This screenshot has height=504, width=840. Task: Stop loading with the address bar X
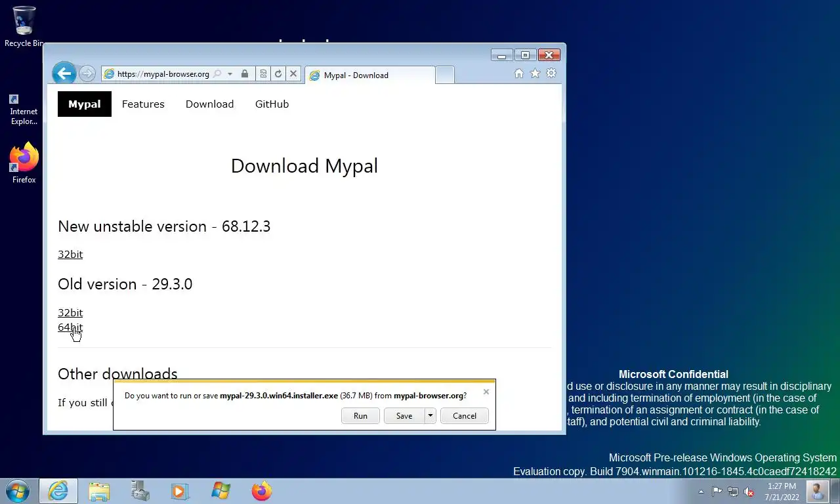293,74
